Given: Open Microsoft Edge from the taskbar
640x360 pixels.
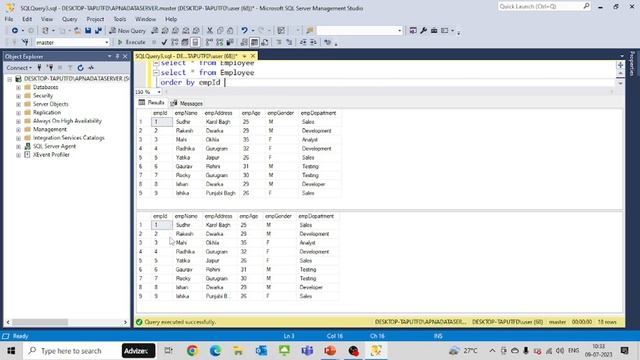Looking at the screenshot, I should point(215,351).
